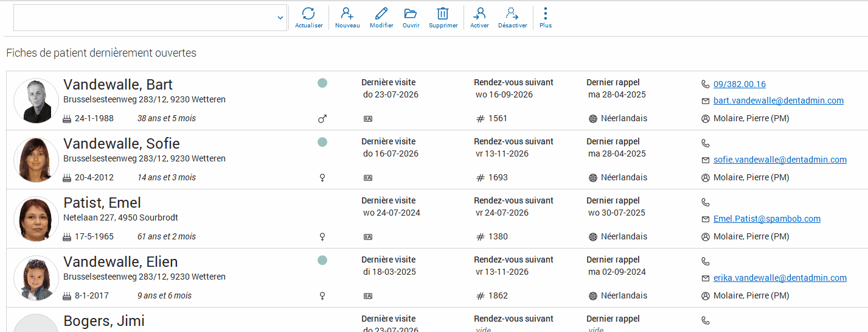
Task: Click Bart Vandewalle's phone number 09/382.00.16
Action: [740, 84]
